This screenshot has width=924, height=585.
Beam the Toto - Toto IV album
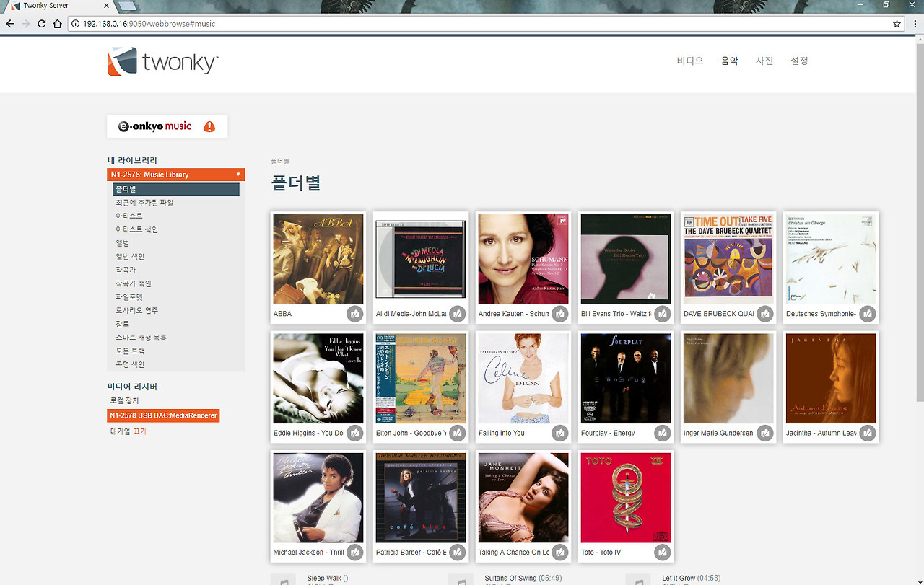click(662, 552)
